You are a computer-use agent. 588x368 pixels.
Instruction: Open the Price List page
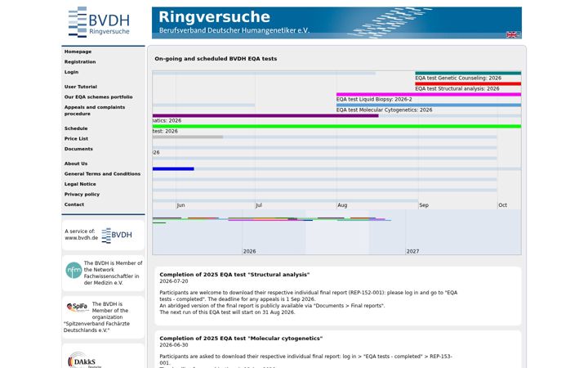pyautogui.click(x=76, y=138)
